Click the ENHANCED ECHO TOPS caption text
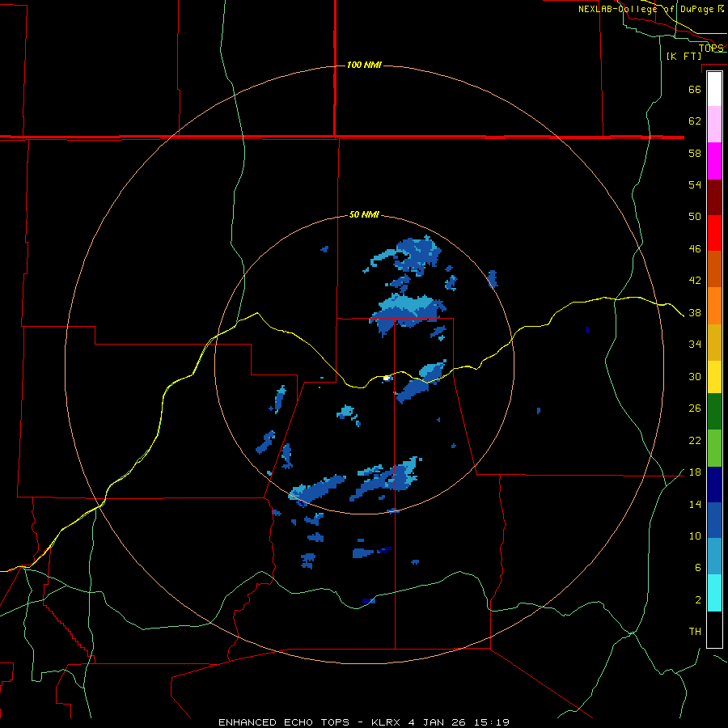This screenshot has width=728, height=728. [x=284, y=722]
